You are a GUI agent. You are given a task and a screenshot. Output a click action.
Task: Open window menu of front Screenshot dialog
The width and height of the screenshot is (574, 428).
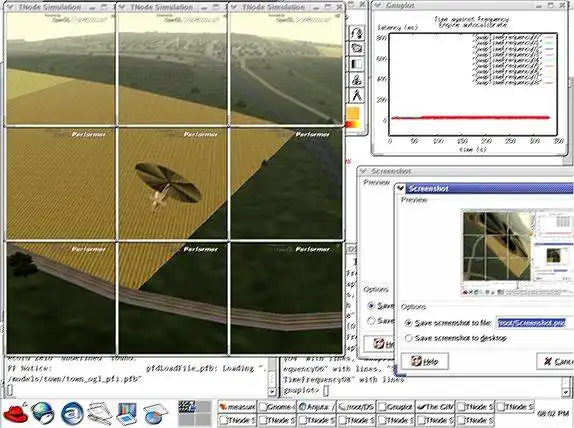(400, 189)
